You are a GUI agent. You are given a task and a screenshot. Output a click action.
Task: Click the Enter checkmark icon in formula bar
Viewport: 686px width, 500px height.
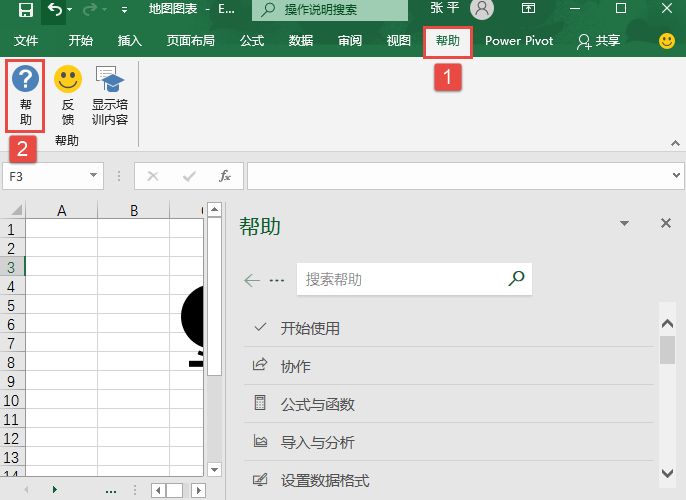[x=189, y=176]
